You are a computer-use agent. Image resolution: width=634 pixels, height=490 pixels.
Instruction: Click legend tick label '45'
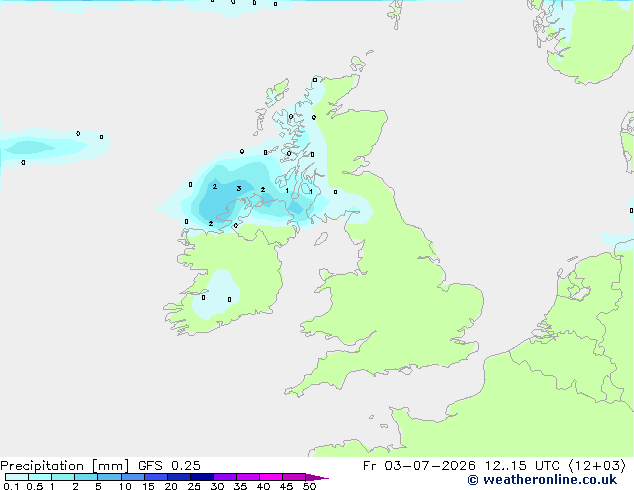(x=286, y=486)
